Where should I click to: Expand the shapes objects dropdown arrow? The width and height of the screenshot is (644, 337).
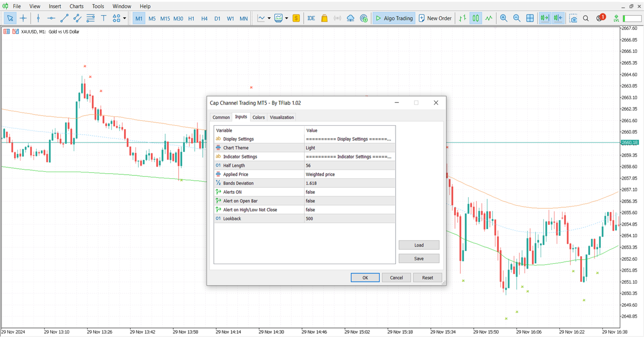124,18
